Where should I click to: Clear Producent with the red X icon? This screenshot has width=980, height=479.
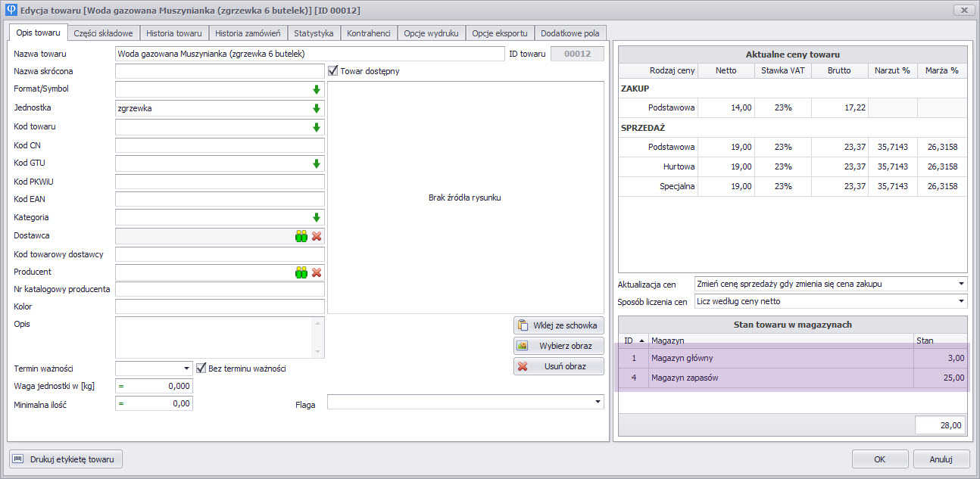pos(317,272)
